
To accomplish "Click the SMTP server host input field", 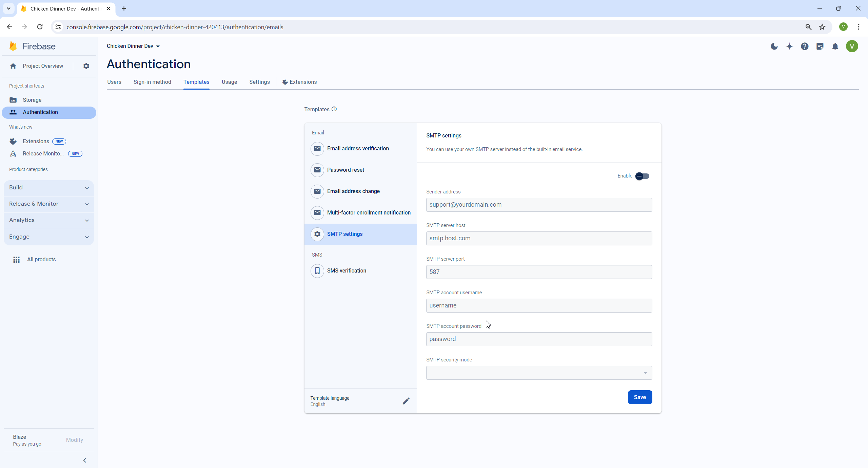I will [x=538, y=238].
